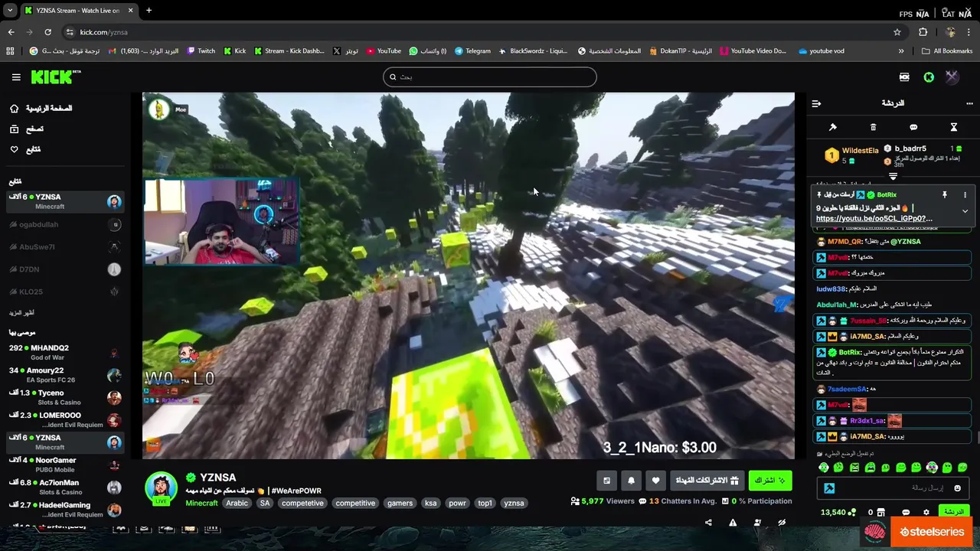980x551 pixels.
Task: Open Browse in the left sidebar
Action: [x=27, y=129]
